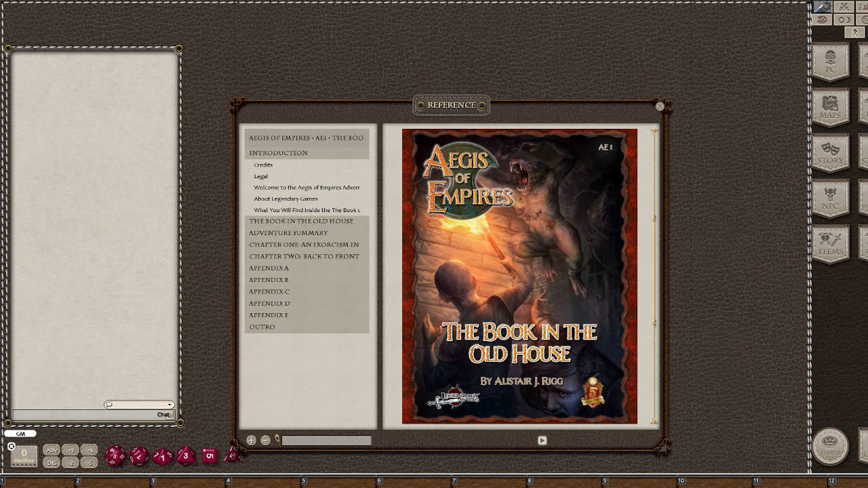
Task: Go to next page with arrow button
Action: pos(542,441)
